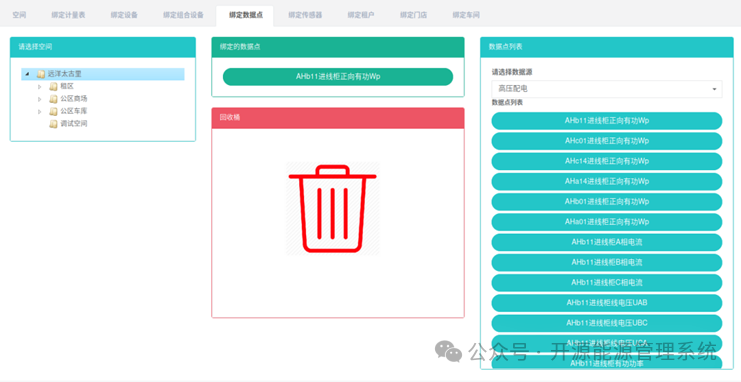This screenshot has width=741, height=382.
Task: Click the 请选择数据源 label
Action: pyautogui.click(x=512, y=72)
